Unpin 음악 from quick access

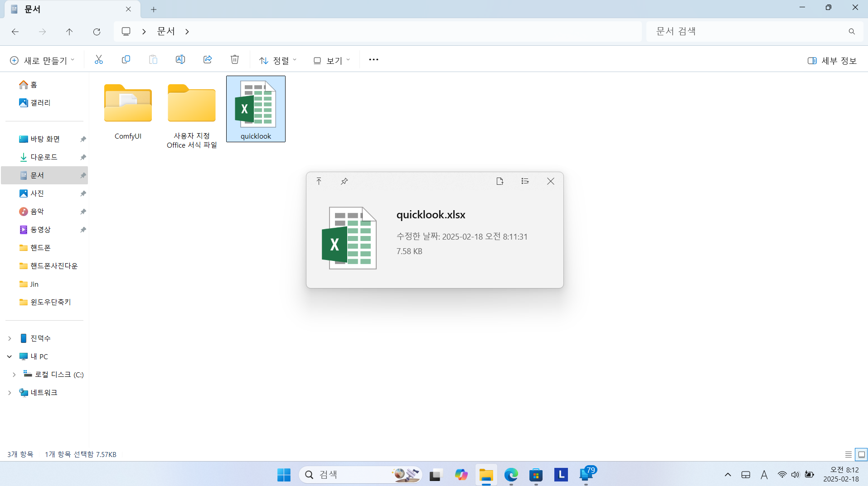point(83,212)
